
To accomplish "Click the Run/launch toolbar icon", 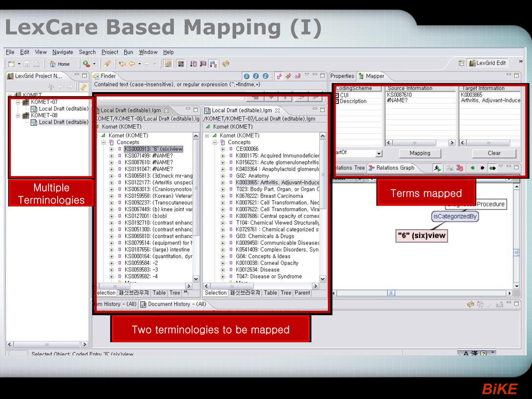I will point(86,64).
